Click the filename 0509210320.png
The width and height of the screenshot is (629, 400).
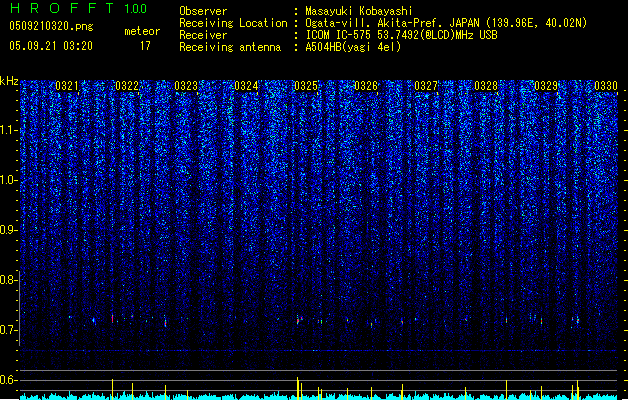point(51,26)
